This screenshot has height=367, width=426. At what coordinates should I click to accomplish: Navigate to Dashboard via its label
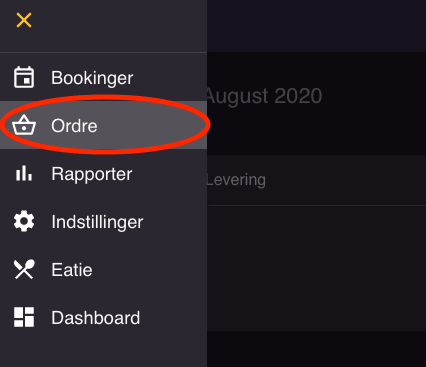tap(95, 318)
